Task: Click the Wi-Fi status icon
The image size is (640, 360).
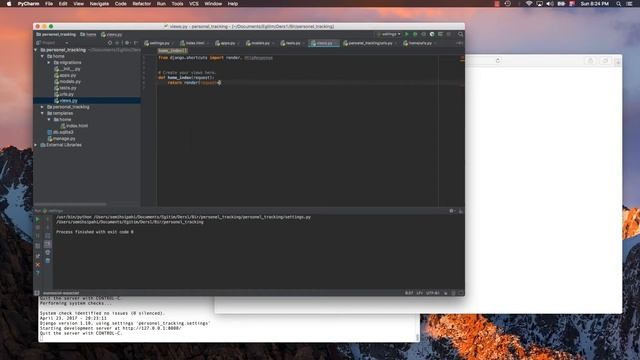Action: tap(529, 4)
